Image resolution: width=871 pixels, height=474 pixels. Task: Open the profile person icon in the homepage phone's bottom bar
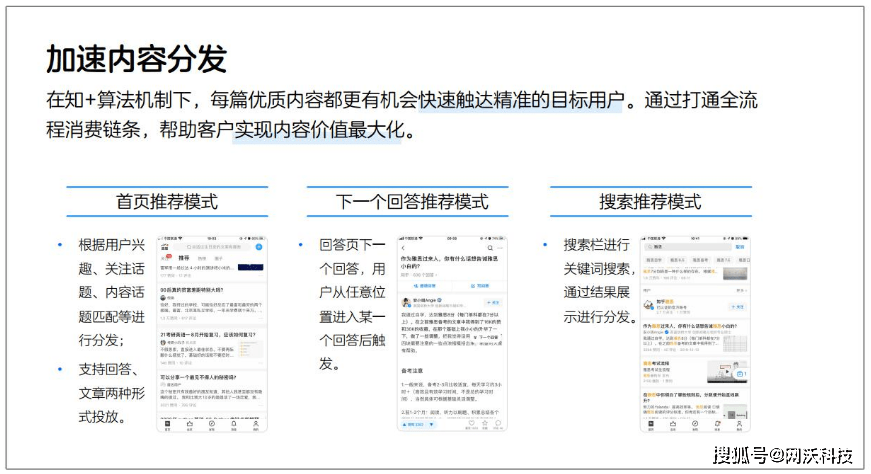256,423
